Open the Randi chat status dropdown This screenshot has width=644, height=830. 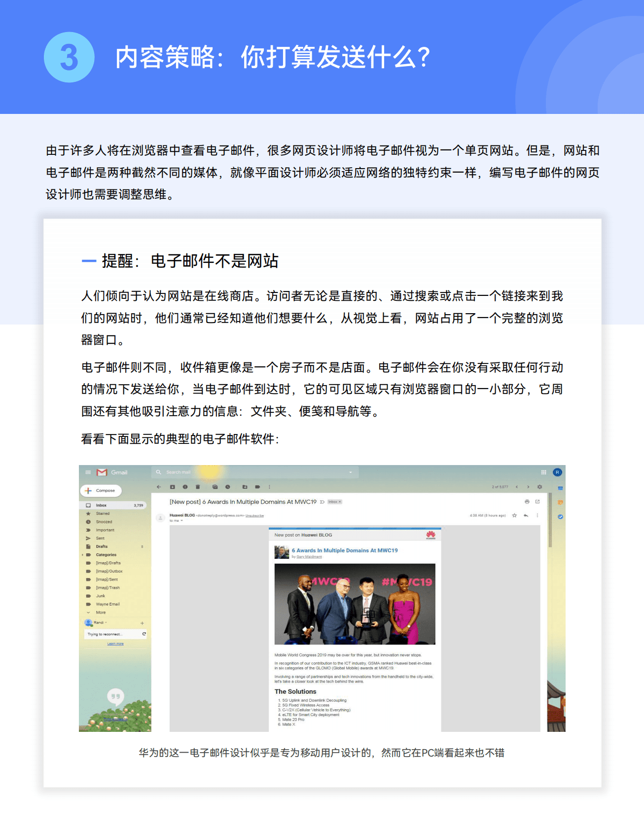coord(106,623)
